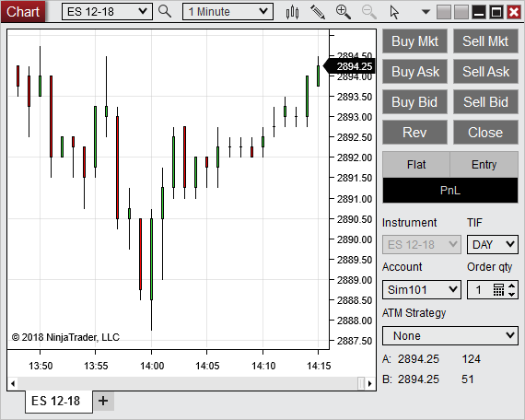Open the disabled Instrument ES 12-18 dropdown

[x=422, y=244]
